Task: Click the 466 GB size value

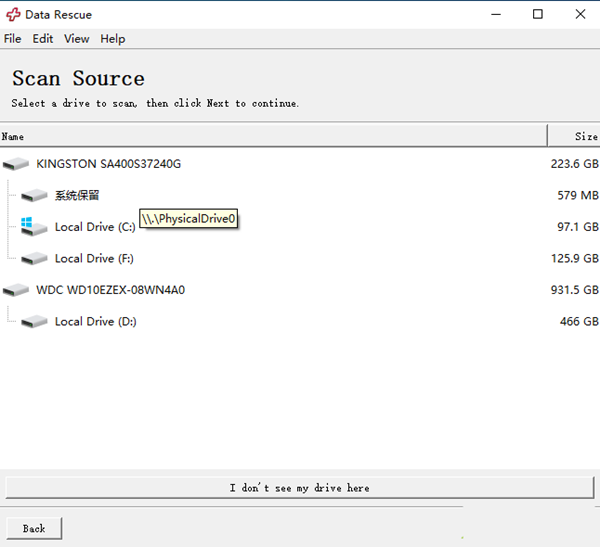Action: (x=579, y=322)
